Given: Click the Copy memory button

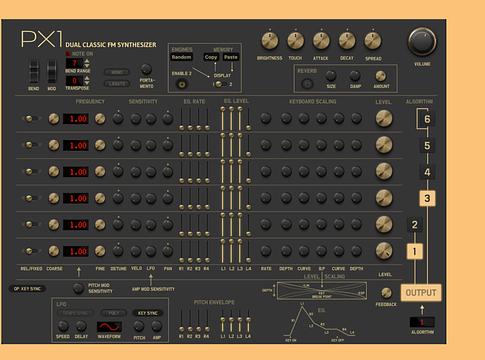Looking at the screenshot, I should coord(211,57).
